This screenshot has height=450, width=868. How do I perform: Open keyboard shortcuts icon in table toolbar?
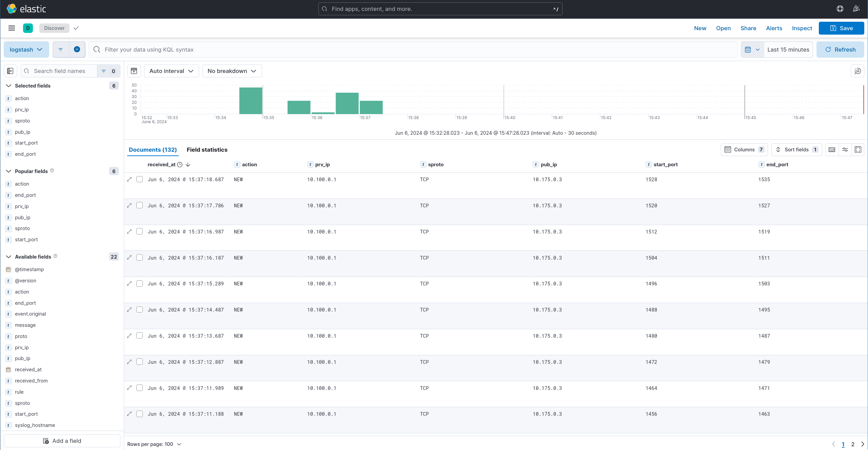point(832,150)
